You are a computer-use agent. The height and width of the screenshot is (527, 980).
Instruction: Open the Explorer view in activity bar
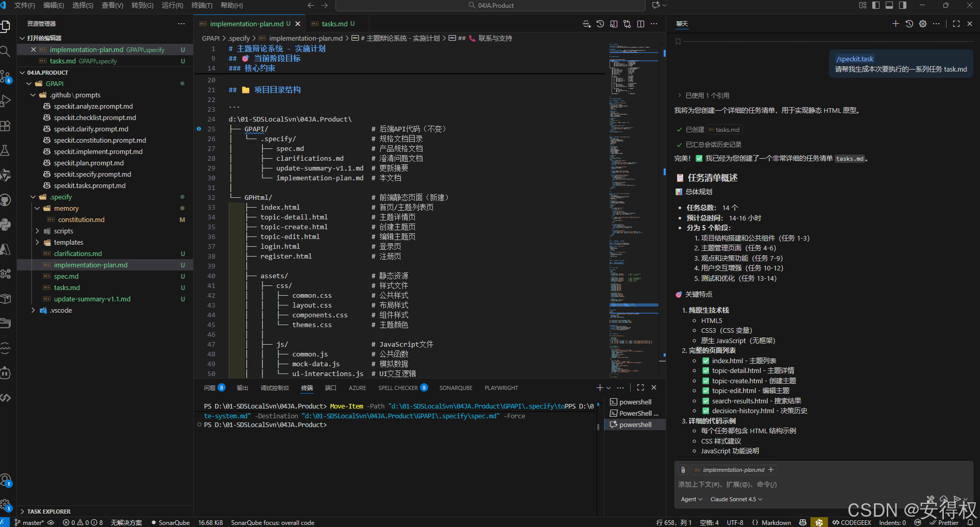[6, 26]
